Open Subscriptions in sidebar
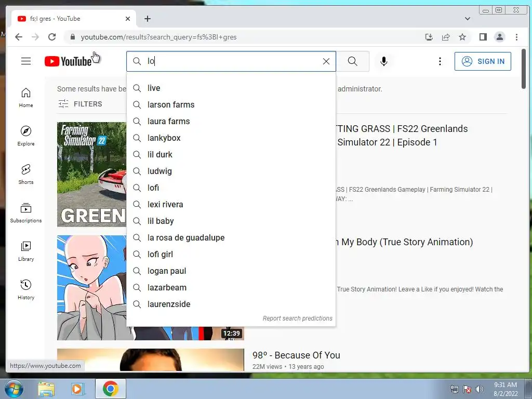 pos(26,213)
